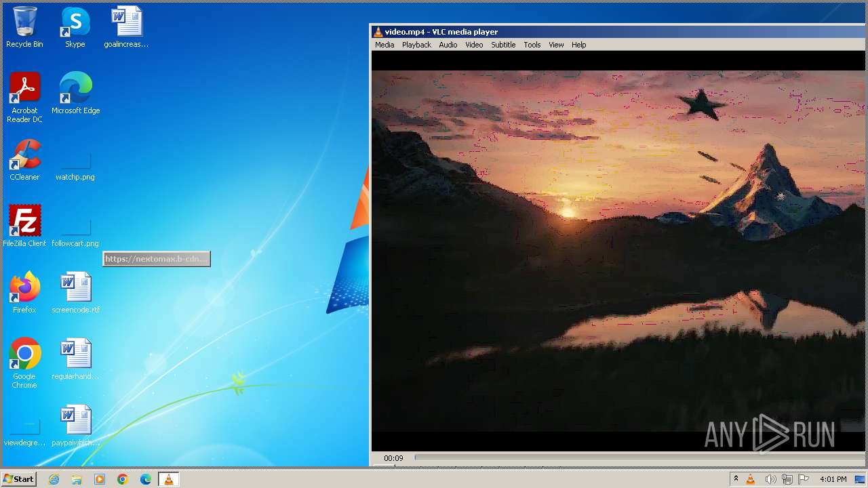Click the Show desktop button
The width and height of the screenshot is (868, 488).
tap(861, 479)
